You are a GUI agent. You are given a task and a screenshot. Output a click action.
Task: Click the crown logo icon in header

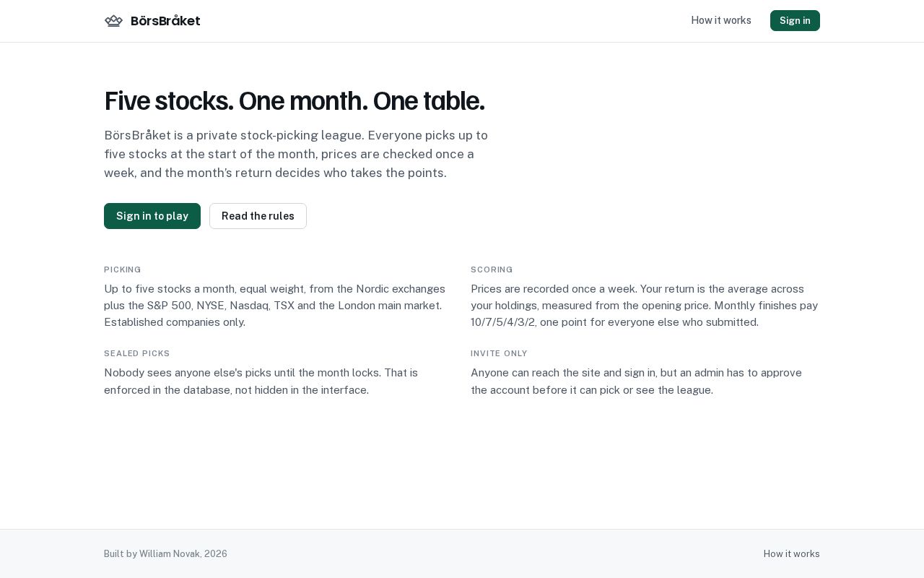tap(113, 21)
